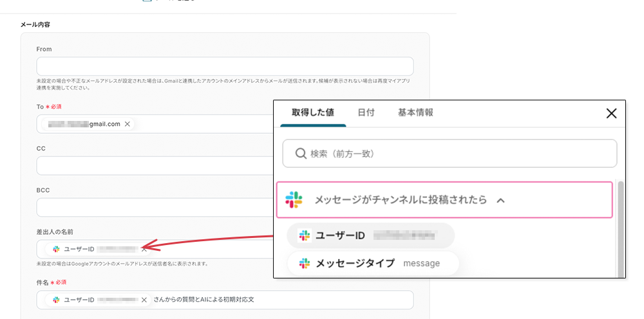Remove the gmail.com recipient chip

pyautogui.click(x=128, y=124)
